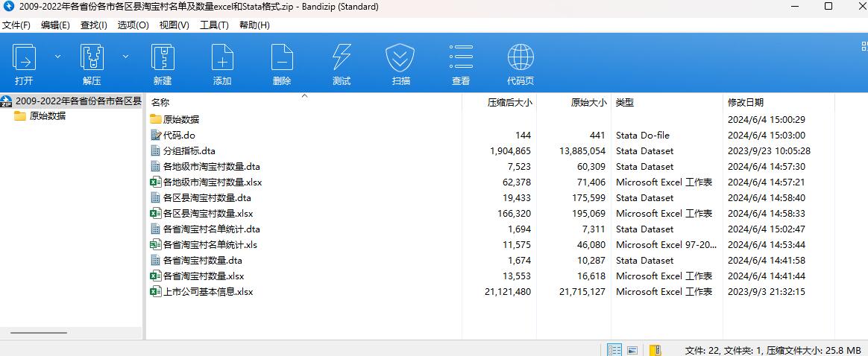Image resolution: width=868 pixels, height=356 pixels.
Task: Expand the dropdown arrow next to 打开
Action: coord(57,57)
